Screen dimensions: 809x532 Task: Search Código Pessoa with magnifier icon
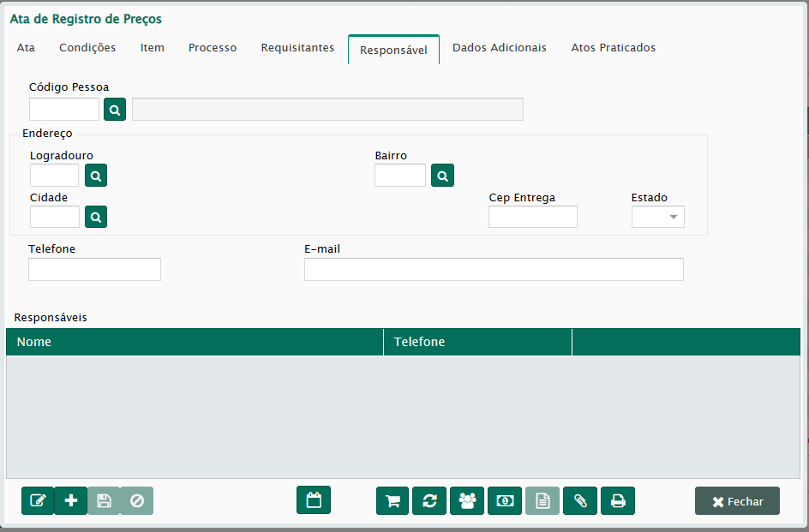pyautogui.click(x=115, y=110)
